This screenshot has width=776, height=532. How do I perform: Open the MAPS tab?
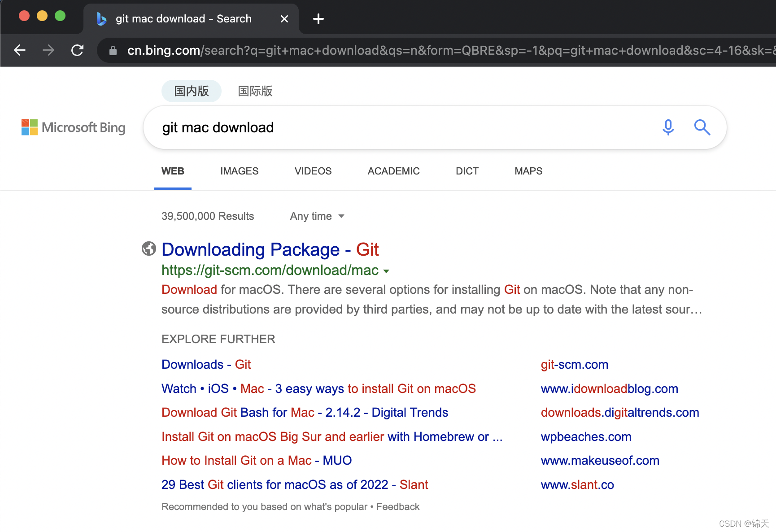pos(528,171)
